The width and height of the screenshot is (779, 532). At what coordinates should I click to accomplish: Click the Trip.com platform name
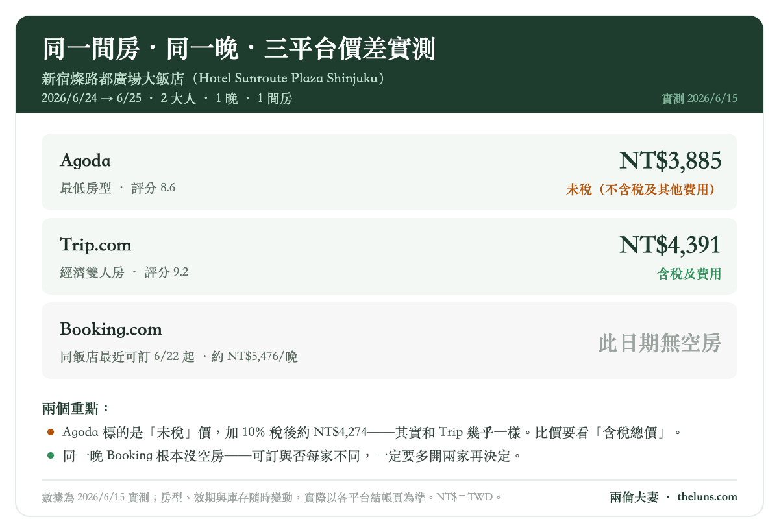point(95,245)
